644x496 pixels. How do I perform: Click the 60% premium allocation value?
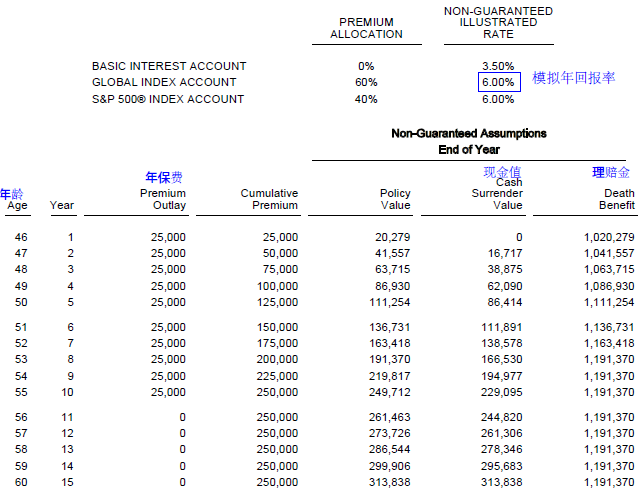point(366,82)
